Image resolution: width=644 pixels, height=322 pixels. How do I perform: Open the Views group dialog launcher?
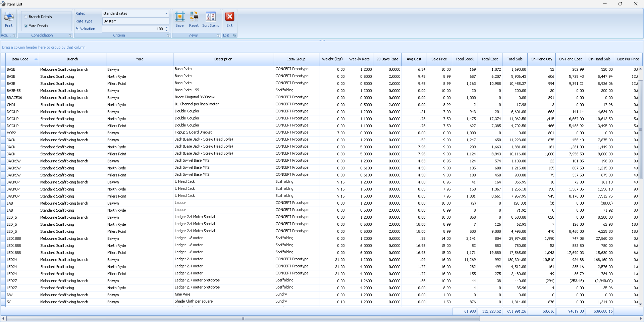(218, 35)
